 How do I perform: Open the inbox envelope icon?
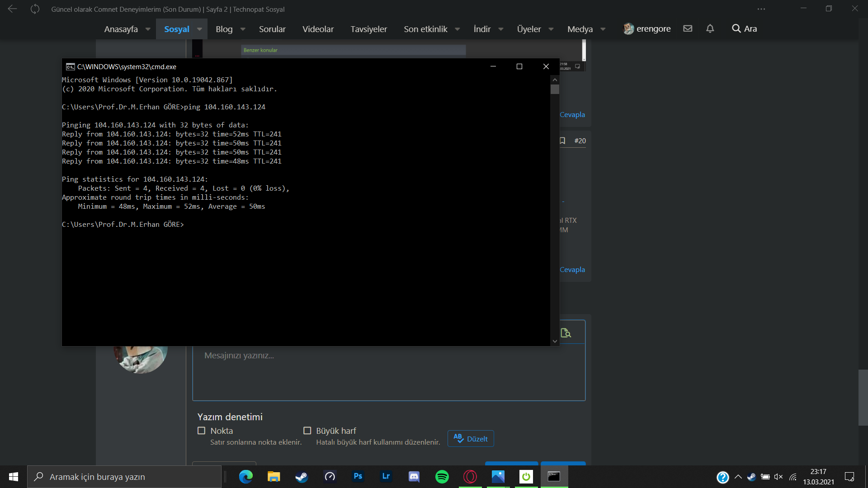(x=688, y=28)
